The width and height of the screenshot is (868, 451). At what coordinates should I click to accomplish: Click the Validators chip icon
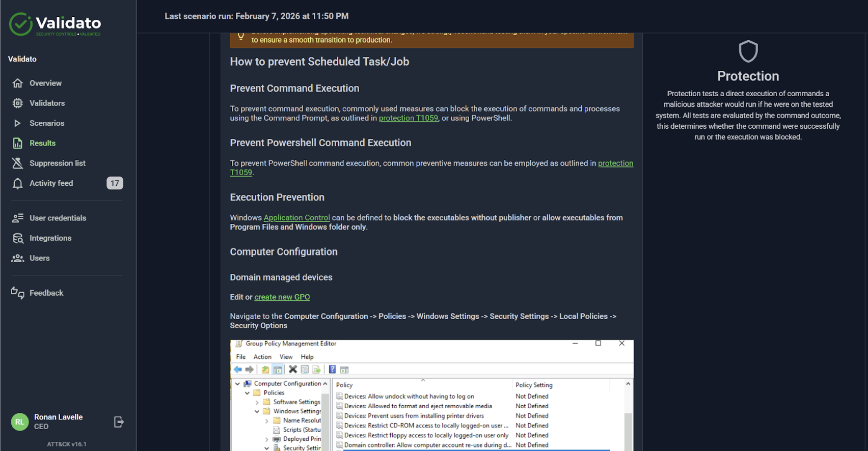[x=18, y=103]
